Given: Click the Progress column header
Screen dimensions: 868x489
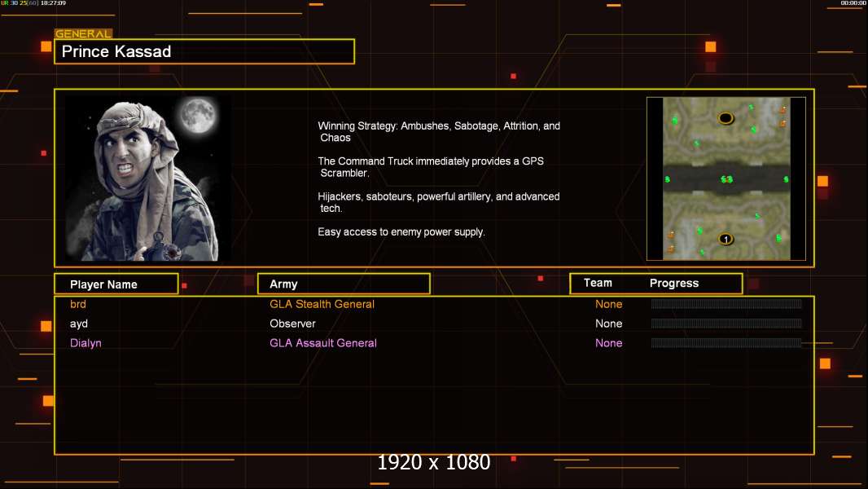Looking at the screenshot, I should point(673,284).
